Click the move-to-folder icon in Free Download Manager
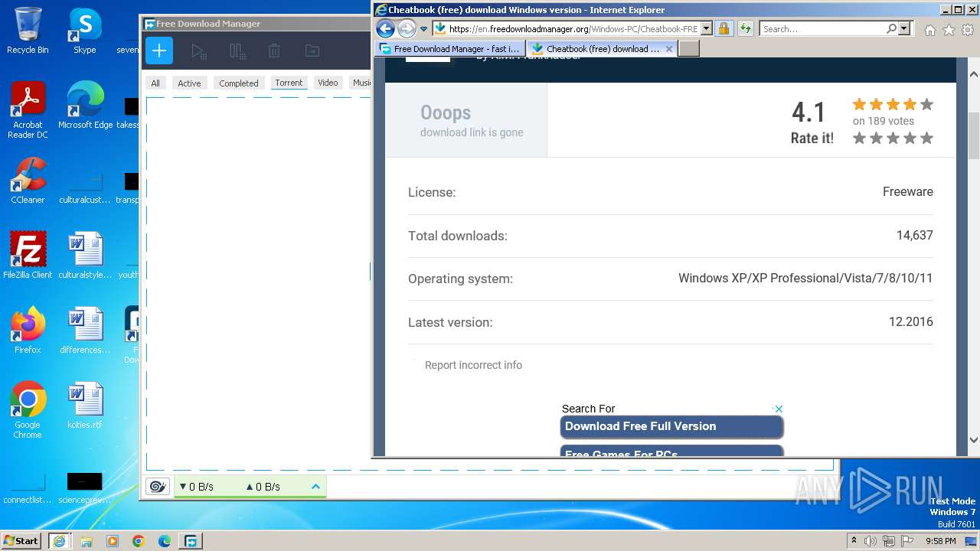 312,51
